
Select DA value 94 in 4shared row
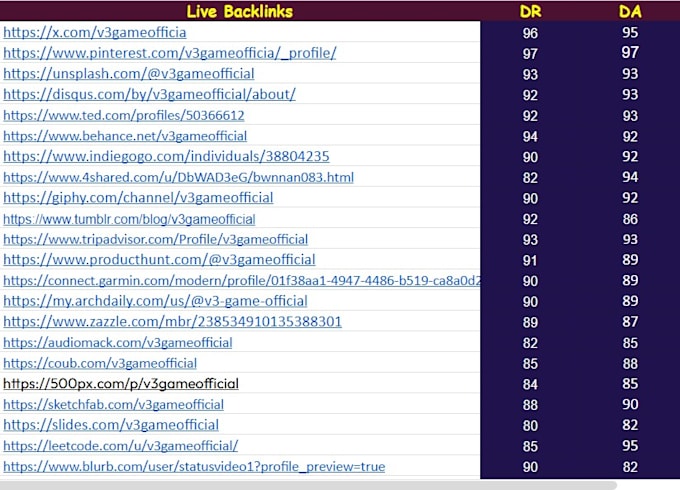click(x=630, y=177)
